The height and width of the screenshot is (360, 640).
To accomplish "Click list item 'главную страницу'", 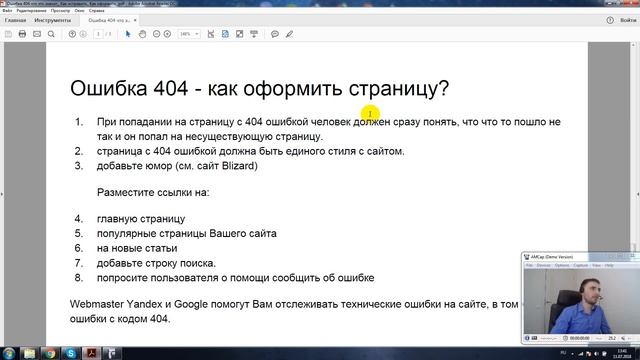I will click(141, 219).
